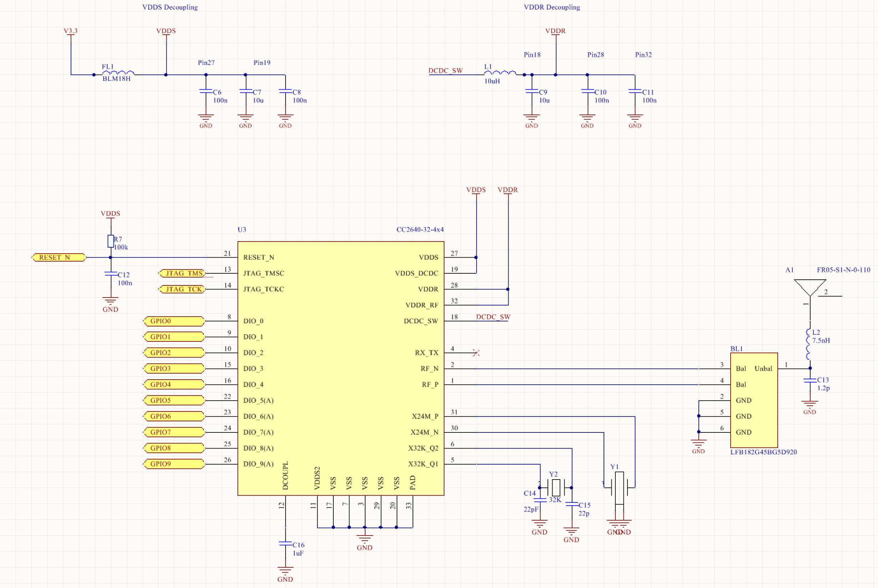Select the 'LFB182G45BG5D920' balun label
This screenshot has width=878, height=588.
763,452
